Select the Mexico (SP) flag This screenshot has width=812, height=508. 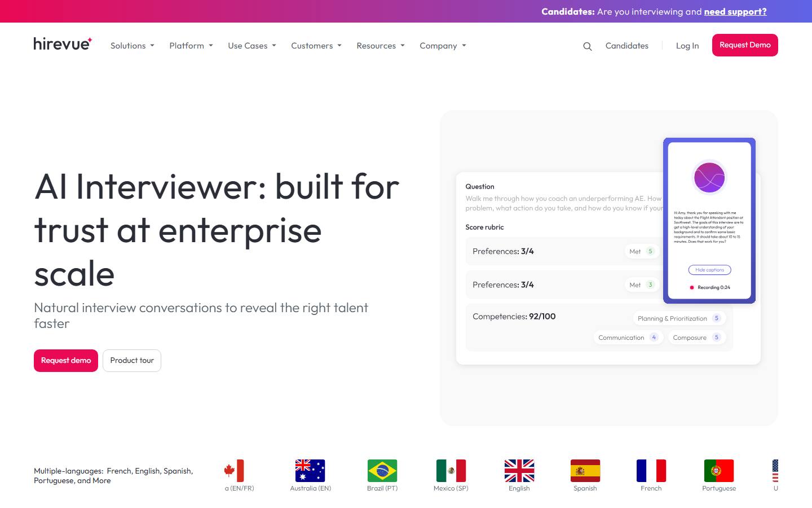pos(451,471)
